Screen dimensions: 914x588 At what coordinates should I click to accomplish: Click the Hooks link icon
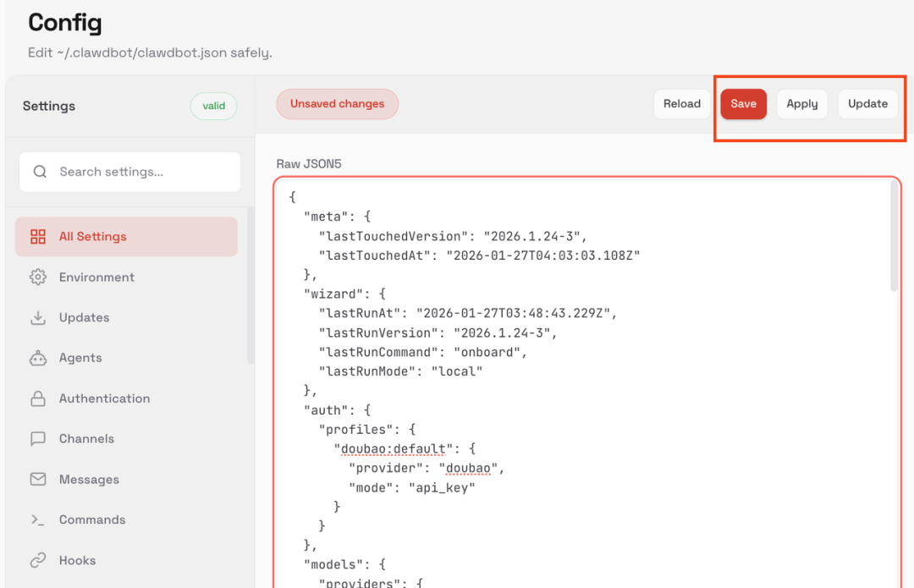pyautogui.click(x=38, y=560)
